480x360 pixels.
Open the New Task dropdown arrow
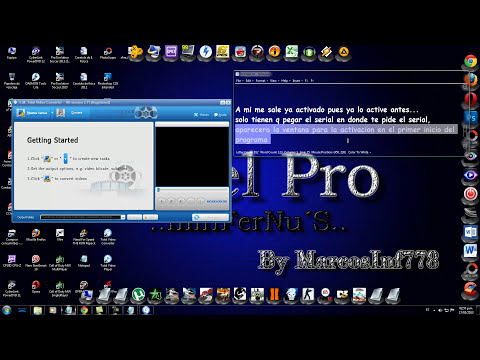52,113
